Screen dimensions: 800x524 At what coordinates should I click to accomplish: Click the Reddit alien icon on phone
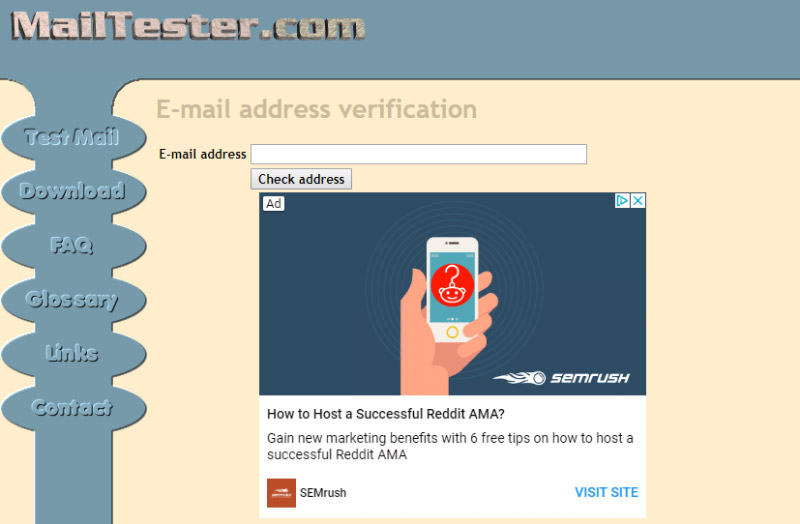[x=452, y=285]
